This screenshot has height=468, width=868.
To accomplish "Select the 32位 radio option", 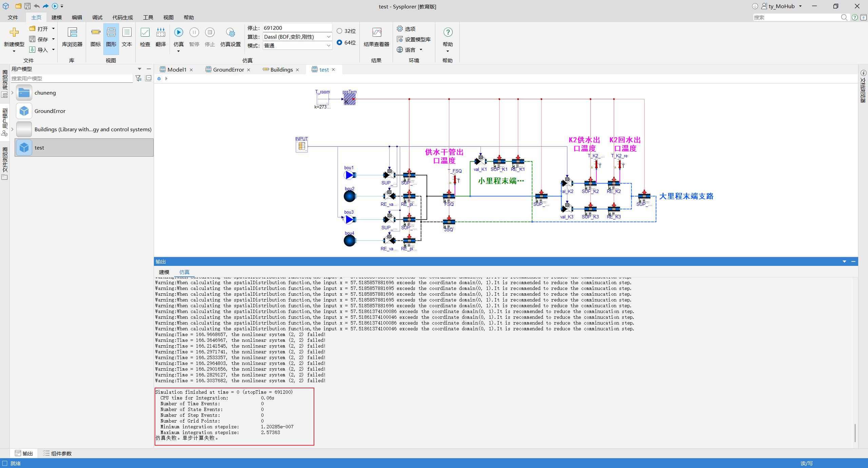I will pos(346,31).
